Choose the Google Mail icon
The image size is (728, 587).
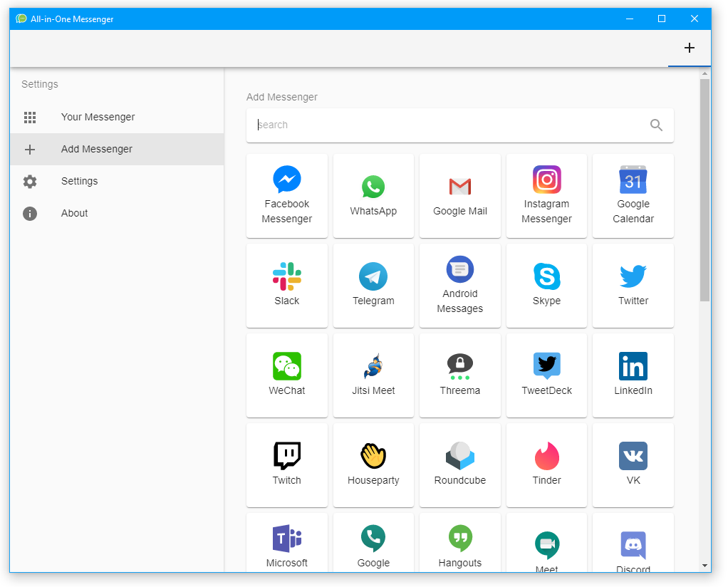click(460, 195)
